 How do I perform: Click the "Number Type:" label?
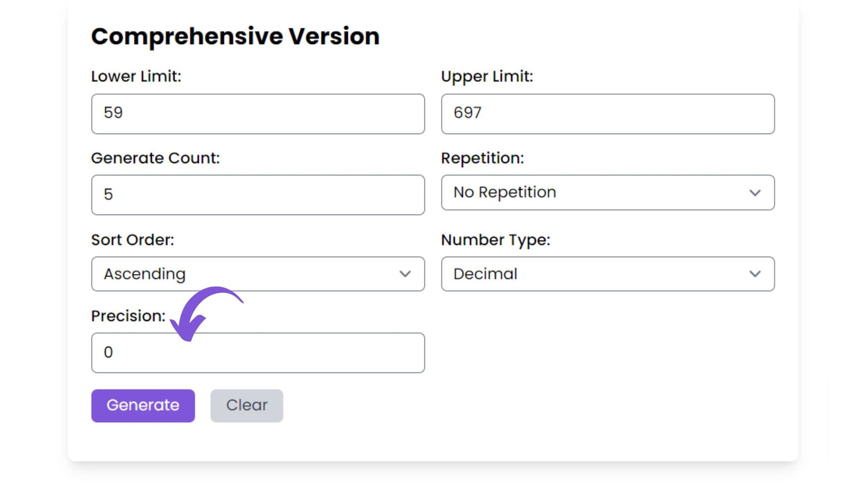coord(495,240)
